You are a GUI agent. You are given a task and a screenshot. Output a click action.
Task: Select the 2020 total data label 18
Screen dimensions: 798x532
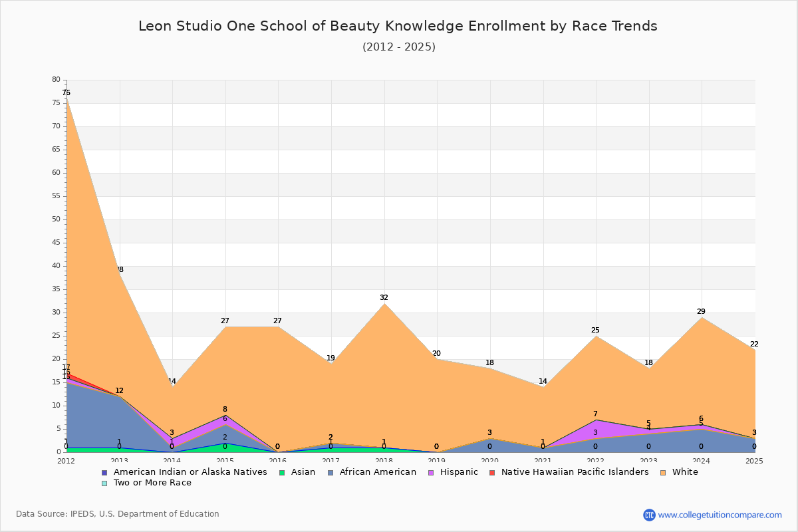pyautogui.click(x=489, y=362)
